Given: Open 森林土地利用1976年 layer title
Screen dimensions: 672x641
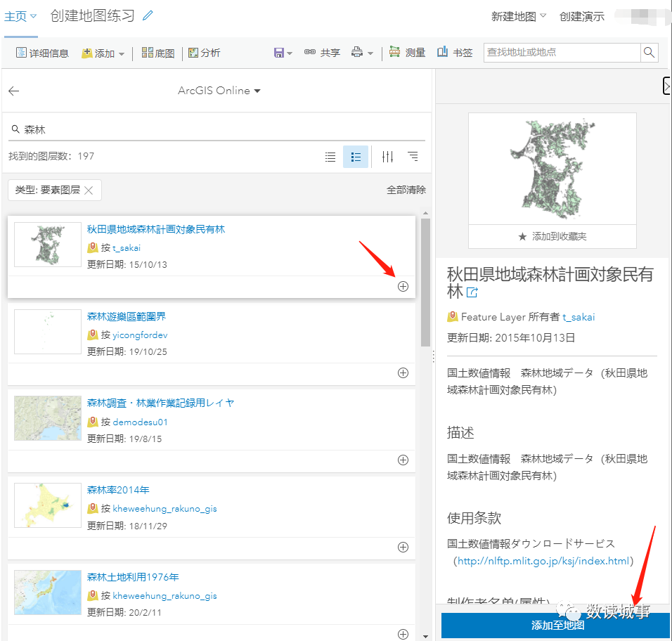Looking at the screenshot, I should pyautogui.click(x=133, y=577).
